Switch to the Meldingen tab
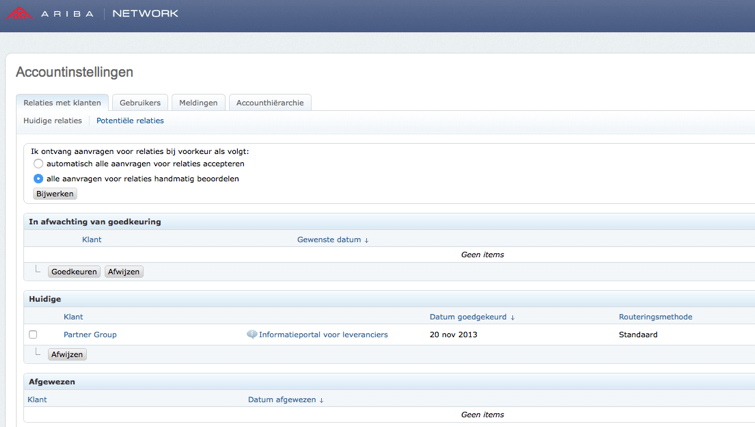 point(198,103)
